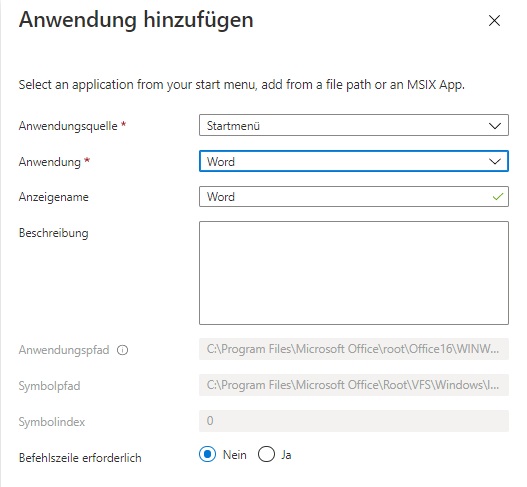
Task: Click the Anwendungsquelle field label
Action: [68, 126]
